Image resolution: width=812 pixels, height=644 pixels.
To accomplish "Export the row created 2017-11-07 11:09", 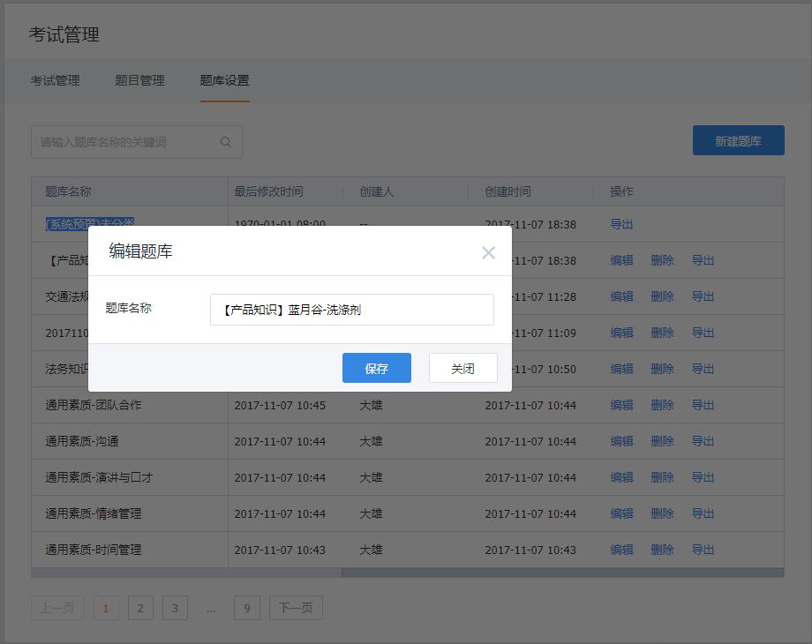I will [x=703, y=333].
